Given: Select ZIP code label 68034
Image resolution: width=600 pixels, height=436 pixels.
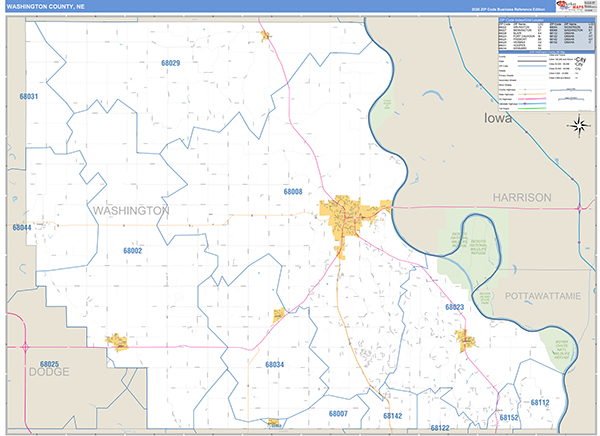Looking at the screenshot, I should click(x=274, y=364).
